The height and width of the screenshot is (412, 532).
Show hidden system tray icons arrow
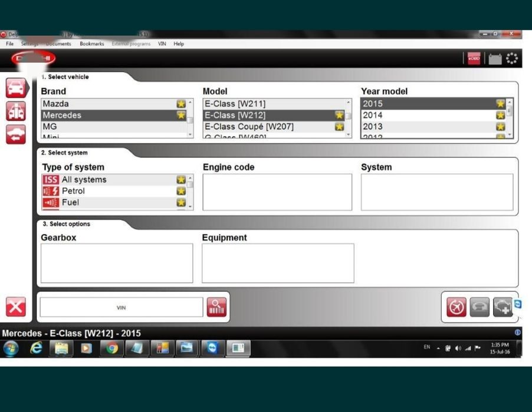click(438, 348)
